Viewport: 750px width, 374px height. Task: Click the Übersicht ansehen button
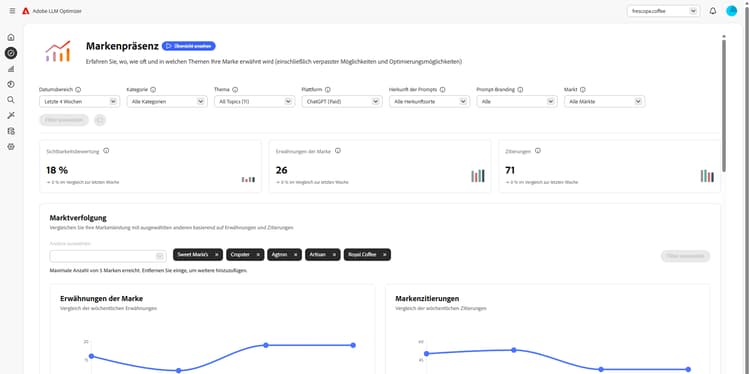tap(188, 46)
